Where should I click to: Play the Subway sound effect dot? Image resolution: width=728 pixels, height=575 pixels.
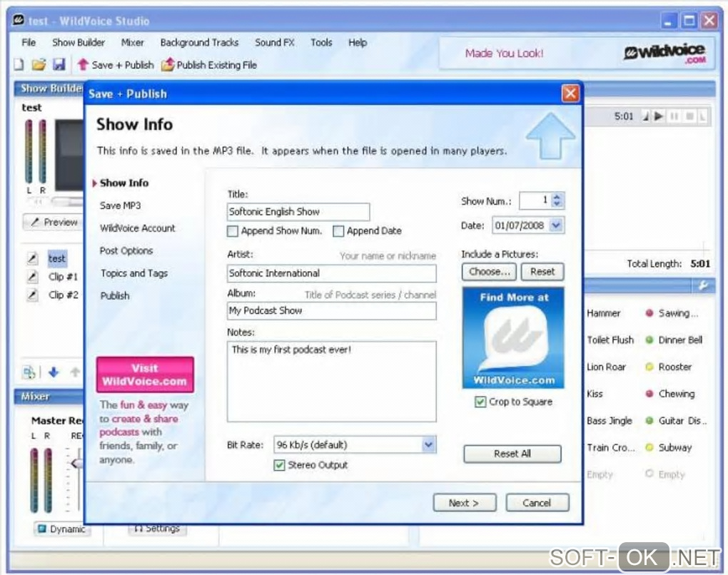click(649, 447)
